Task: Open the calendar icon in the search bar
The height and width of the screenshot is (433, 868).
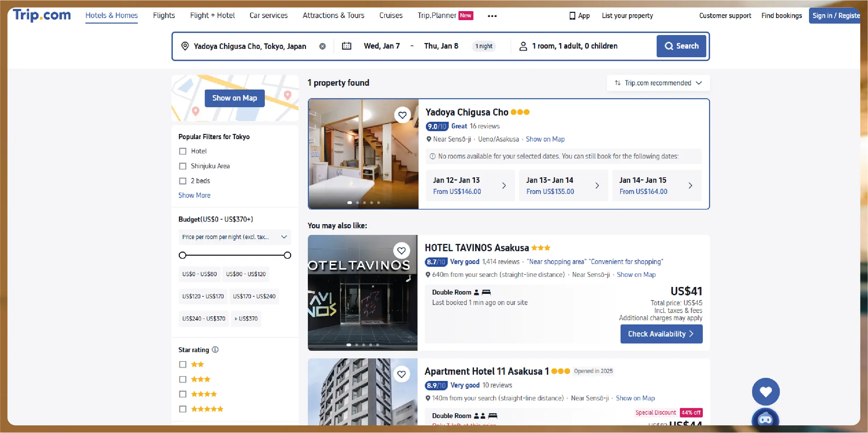Action: (347, 46)
